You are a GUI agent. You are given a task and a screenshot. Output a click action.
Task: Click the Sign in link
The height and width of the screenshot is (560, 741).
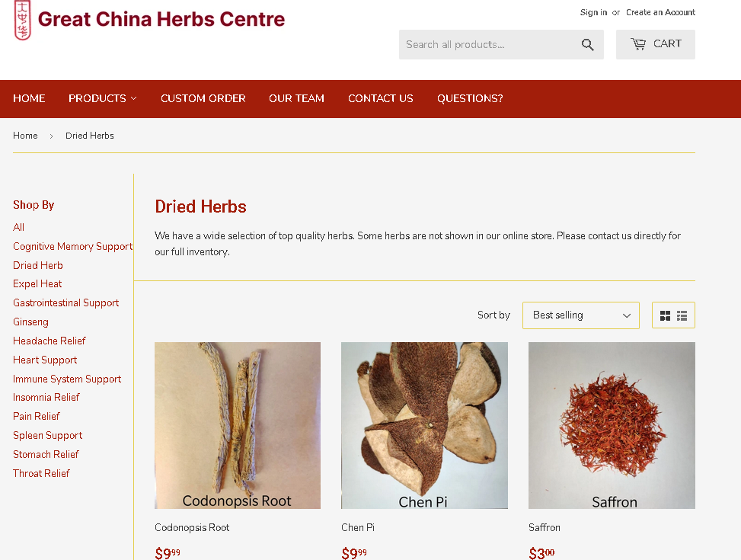point(593,12)
